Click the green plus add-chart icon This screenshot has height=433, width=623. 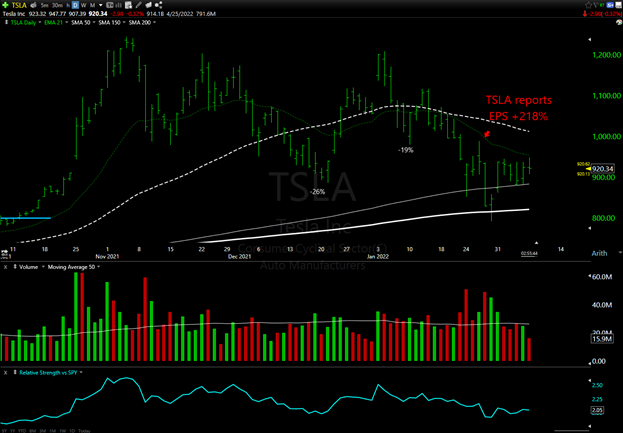tap(5, 5)
